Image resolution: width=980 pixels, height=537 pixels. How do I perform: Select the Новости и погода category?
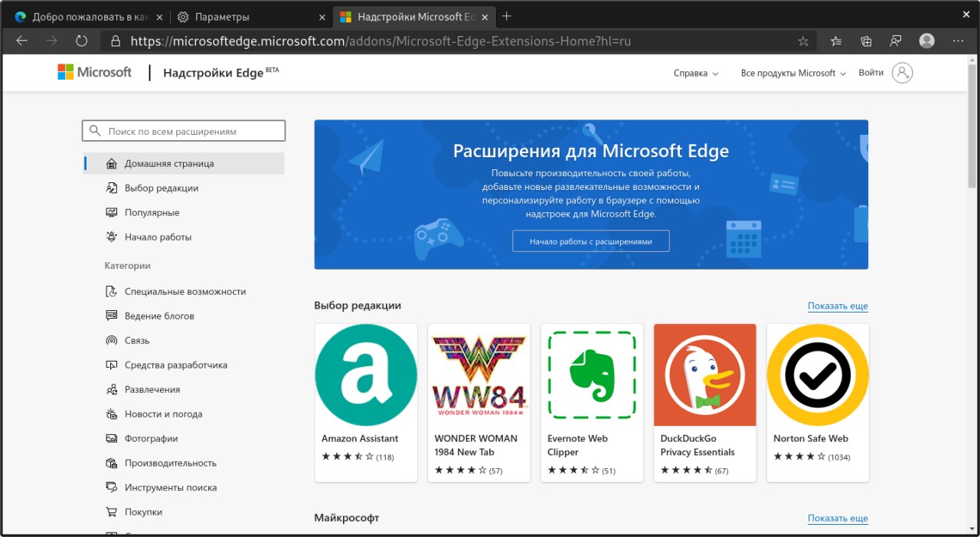(184, 414)
